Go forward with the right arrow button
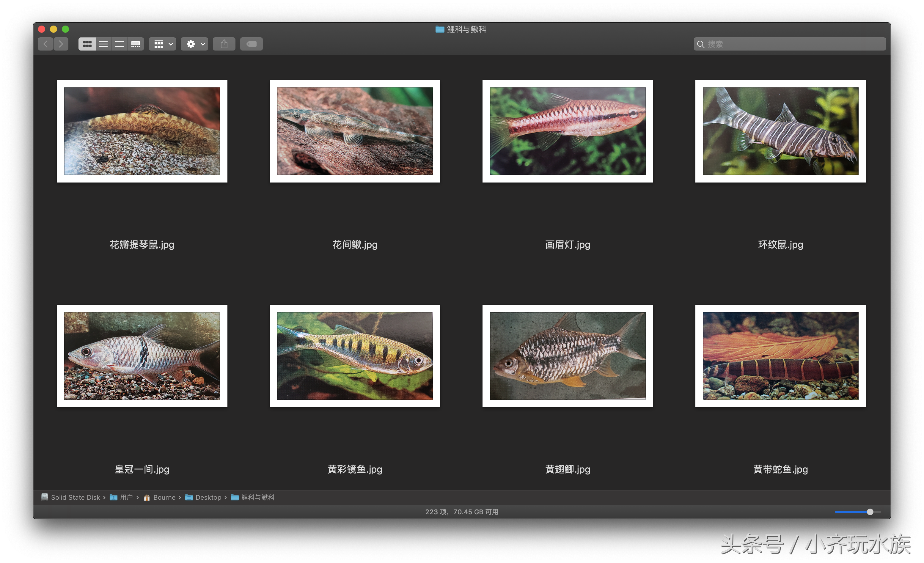The image size is (924, 563). [61, 44]
